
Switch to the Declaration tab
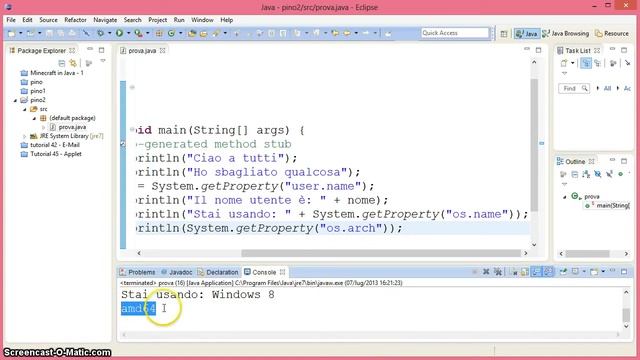(218, 272)
